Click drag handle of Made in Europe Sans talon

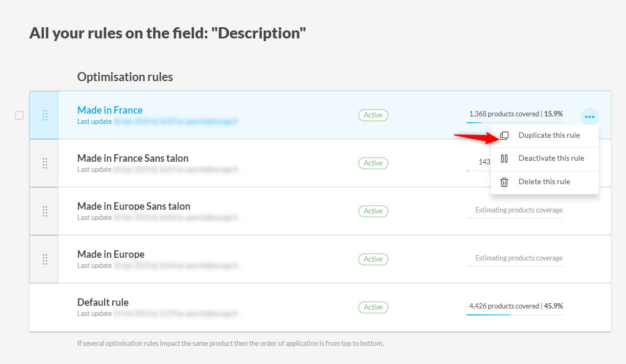click(44, 211)
